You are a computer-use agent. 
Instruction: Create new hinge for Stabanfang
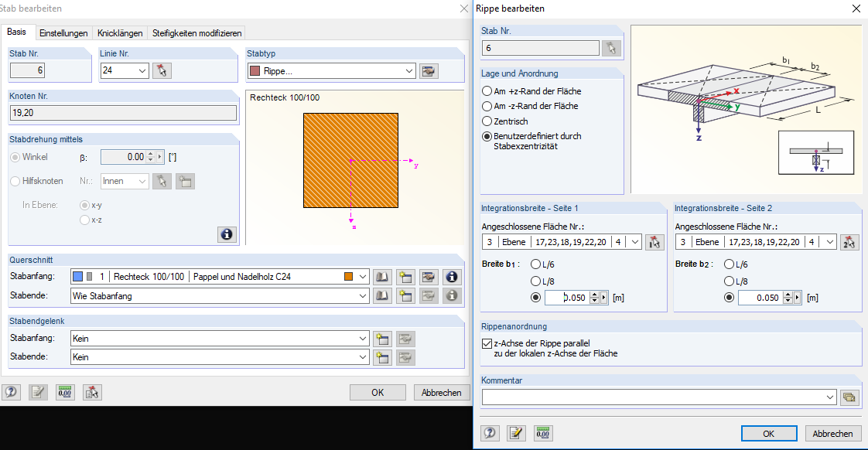click(x=382, y=339)
